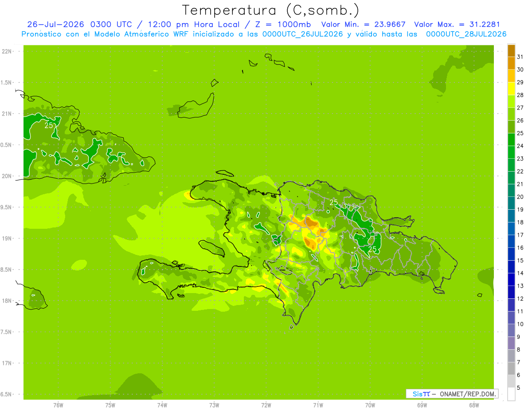This screenshot has width=532, height=411.
Task: Pick the white swatch below legend value 5
Action: click(x=511, y=394)
